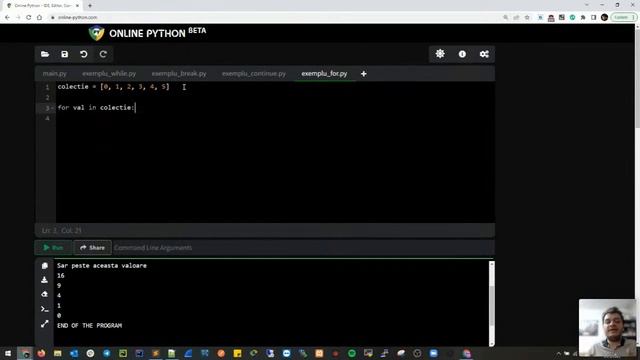Show hidden system tray icons chevron
Screen dimensions: 640x360
[558, 353]
